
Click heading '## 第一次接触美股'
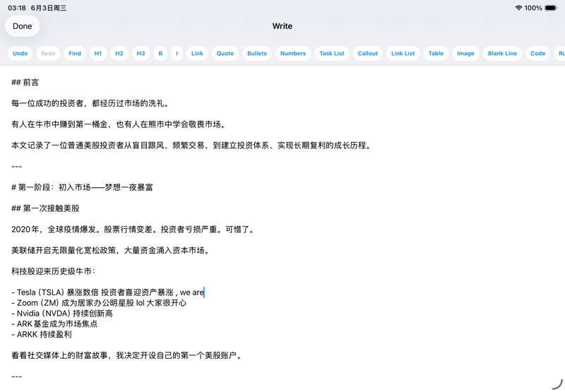(45, 208)
